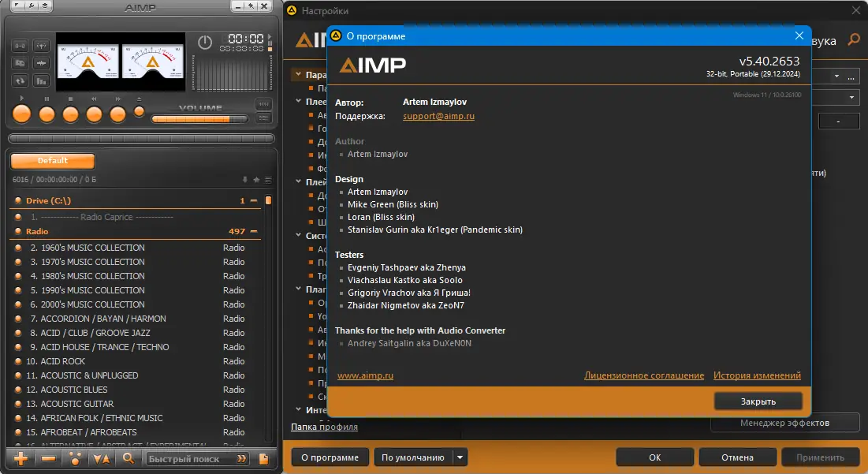Viewport: 868px width, 474px height.
Task: Click the ellipsis browse button in settings
Action: pos(851,77)
